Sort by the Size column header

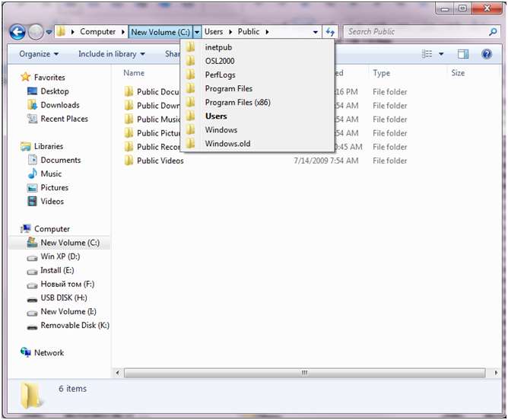tap(458, 73)
